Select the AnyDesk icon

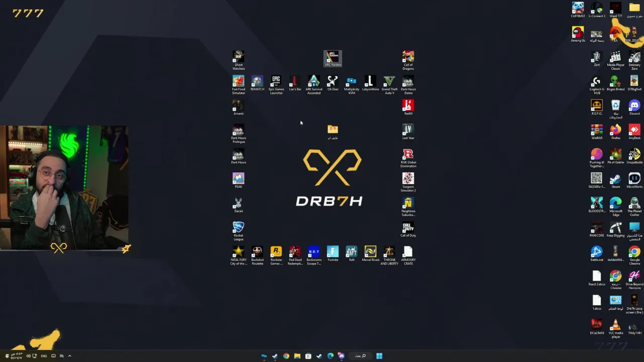tap(634, 132)
